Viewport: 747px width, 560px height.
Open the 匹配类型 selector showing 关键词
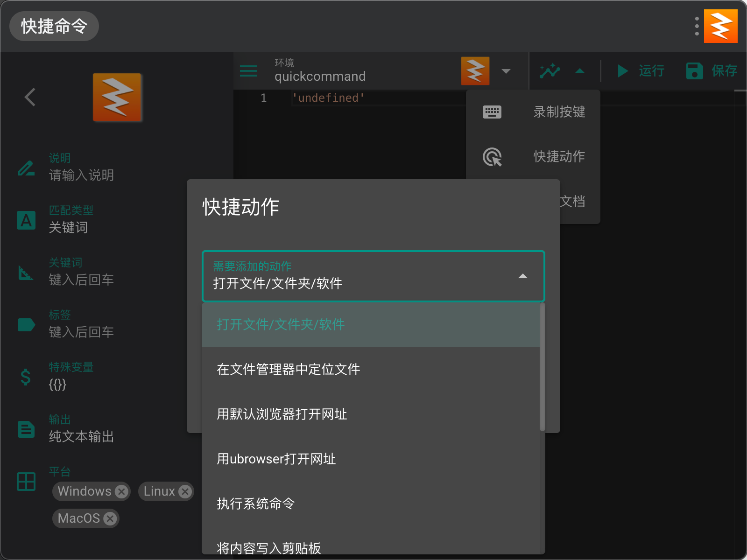[117, 219]
